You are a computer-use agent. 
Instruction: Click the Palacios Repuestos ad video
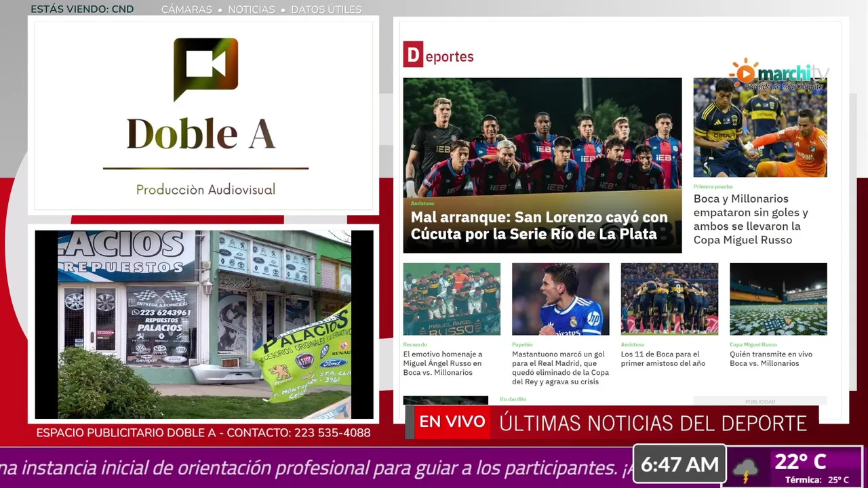coord(204,325)
